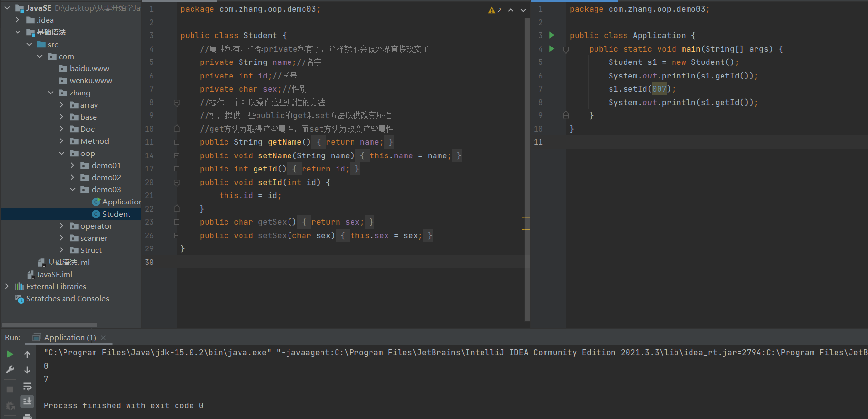Open run configuration wrench settings icon
The height and width of the screenshot is (419, 868).
[x=10, y=370]
